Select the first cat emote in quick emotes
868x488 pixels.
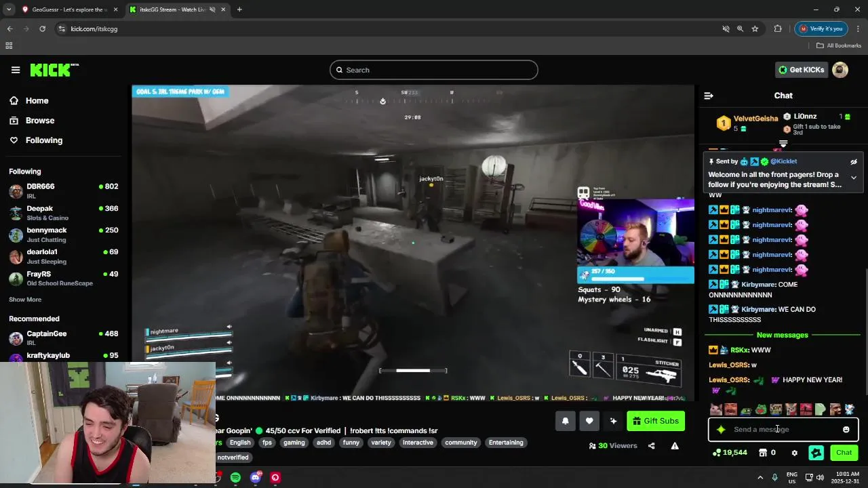point(715,409)
